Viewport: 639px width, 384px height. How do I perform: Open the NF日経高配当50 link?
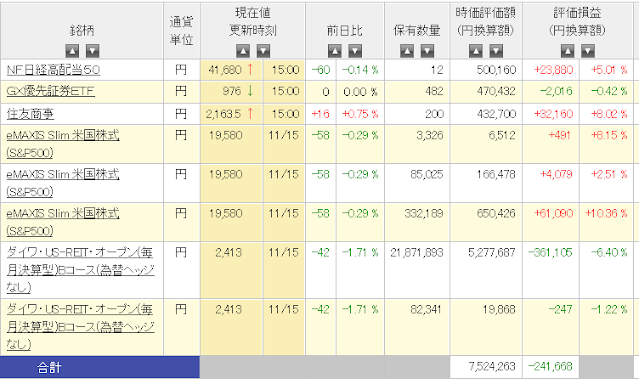(53, 70)
